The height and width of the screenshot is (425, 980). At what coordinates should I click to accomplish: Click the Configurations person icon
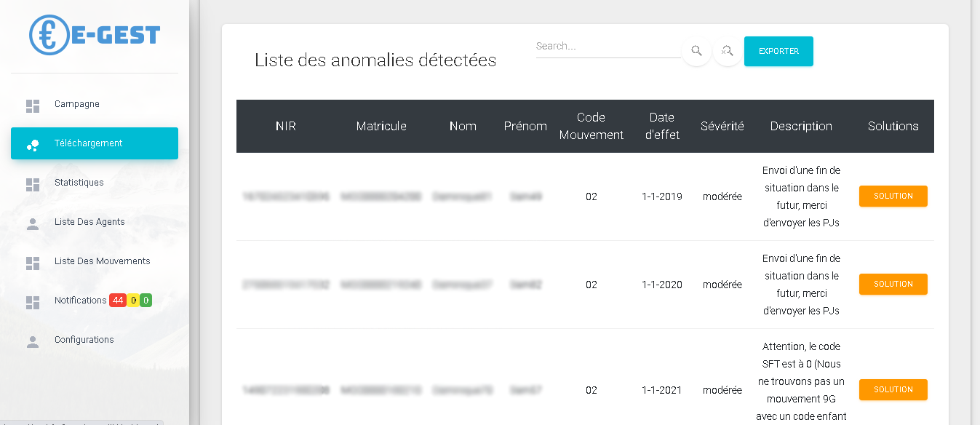(x=33, y=341)
